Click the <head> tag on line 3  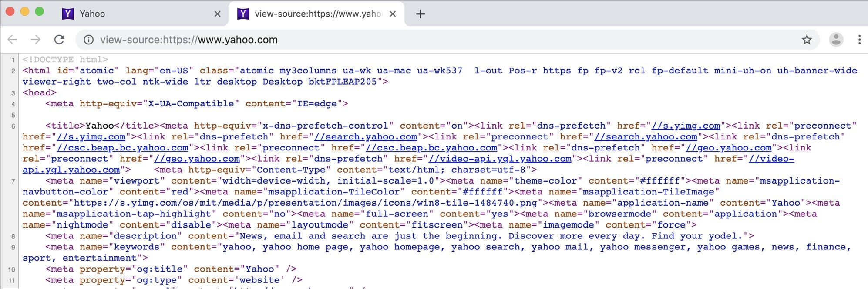40,93
